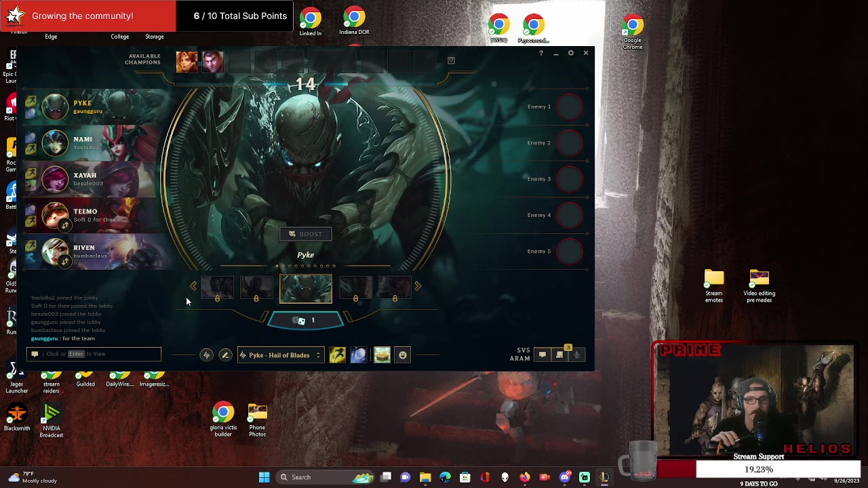Open Discord from the taskbar
The height and width of the screenshot is (488, 868).
click(x=564, y=477)
